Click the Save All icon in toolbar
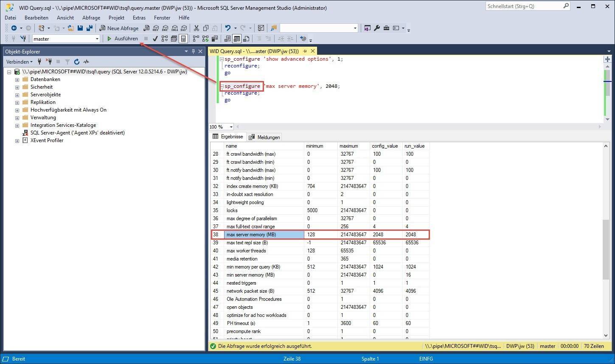The height and width of the screenshot is (364, 615). (89, 28)
